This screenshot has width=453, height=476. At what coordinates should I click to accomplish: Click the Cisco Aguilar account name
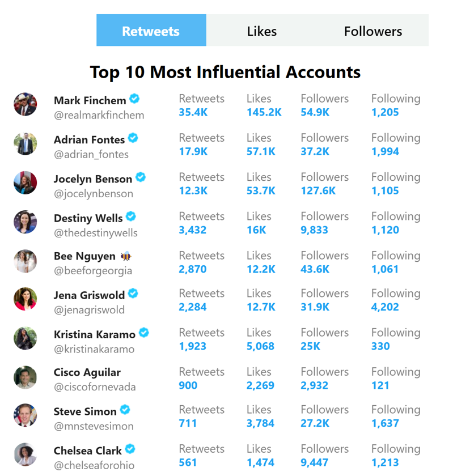(x=87, y=372)
